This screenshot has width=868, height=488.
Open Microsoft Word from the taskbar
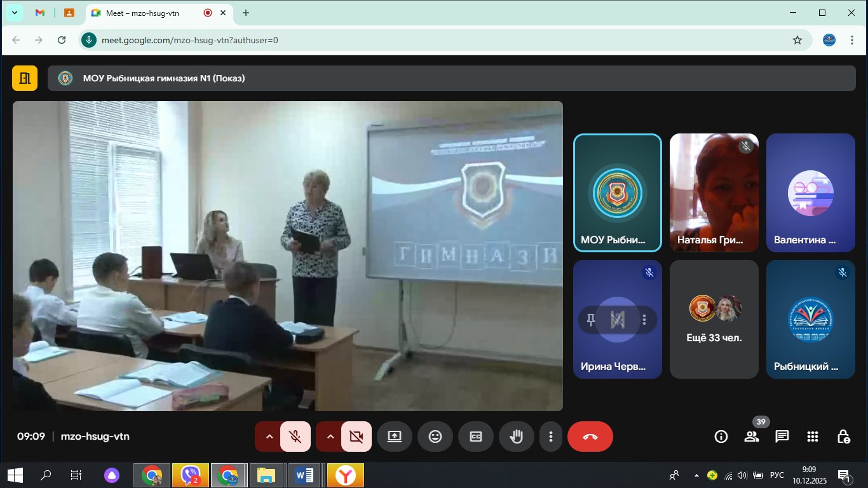point(304,475)
